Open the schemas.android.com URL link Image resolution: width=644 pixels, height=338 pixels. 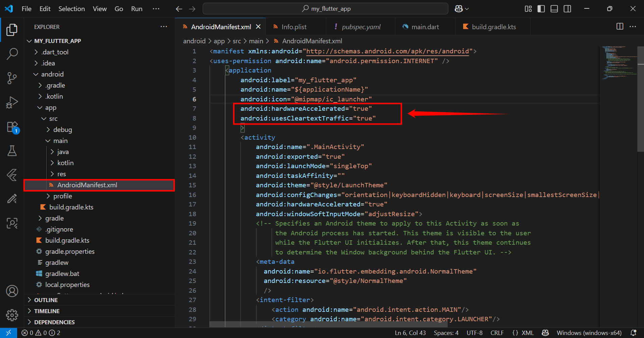pyautogui.click(x=388, y=51)
